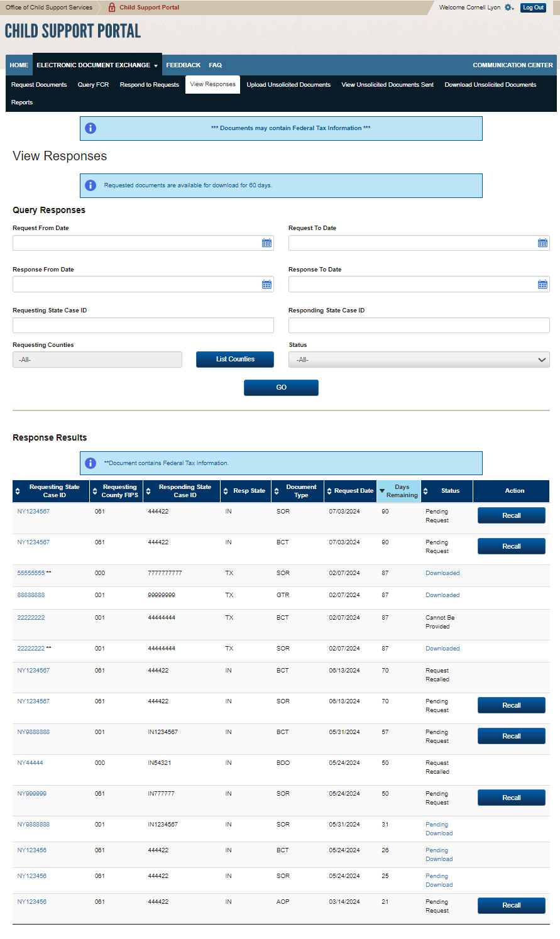Switch to Respond to Requests tab

click(149, 85)
